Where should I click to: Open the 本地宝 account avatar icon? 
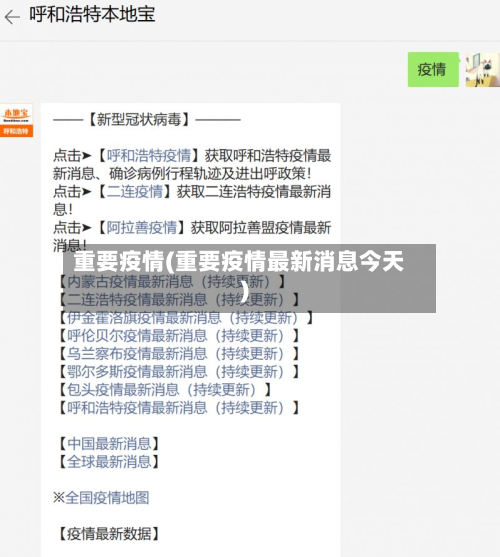click(x=16, y=120)
